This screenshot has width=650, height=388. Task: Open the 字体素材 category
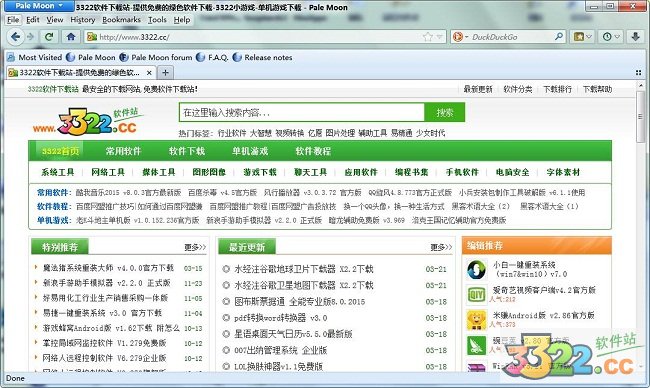pyautogui.click(x=563, y=172)
